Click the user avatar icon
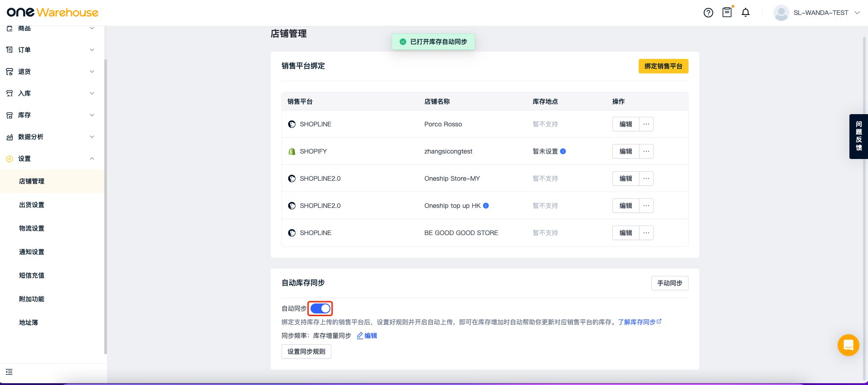This screenshot has width=868, height=385. click(781, 13)
